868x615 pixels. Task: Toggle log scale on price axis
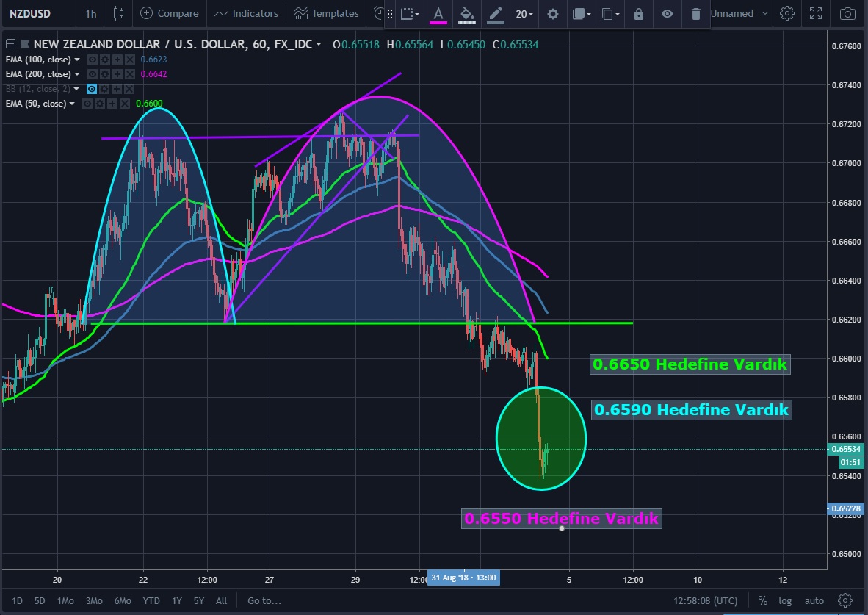pos(785,600)
